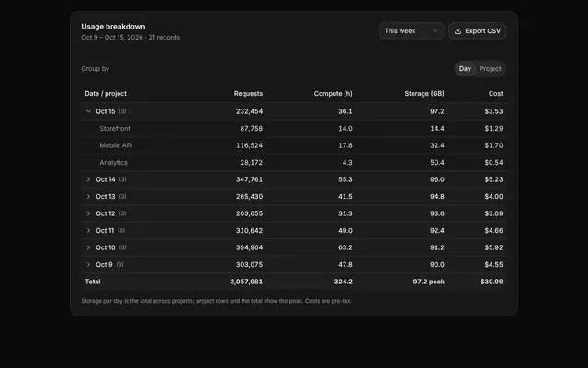Image resolution: width=588 pixels, height=368 pixels.
Task: Click the Group by label
Action: coord(96,69)
